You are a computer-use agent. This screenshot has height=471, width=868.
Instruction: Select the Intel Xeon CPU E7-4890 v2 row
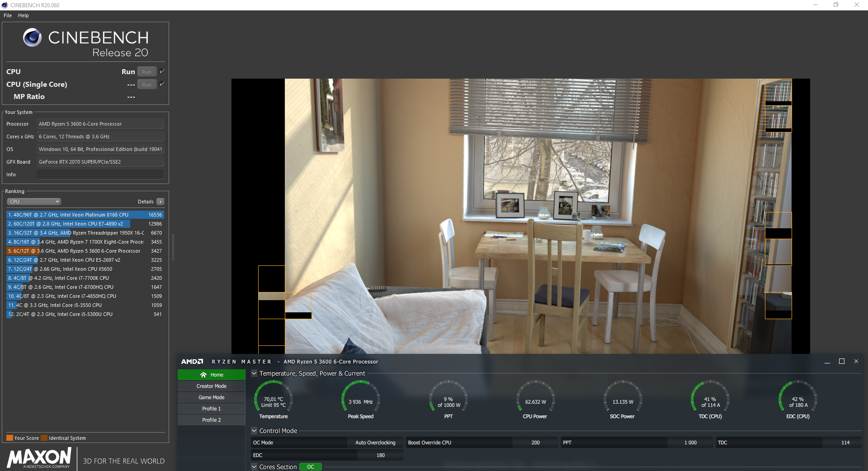click(x=85, y=224)
